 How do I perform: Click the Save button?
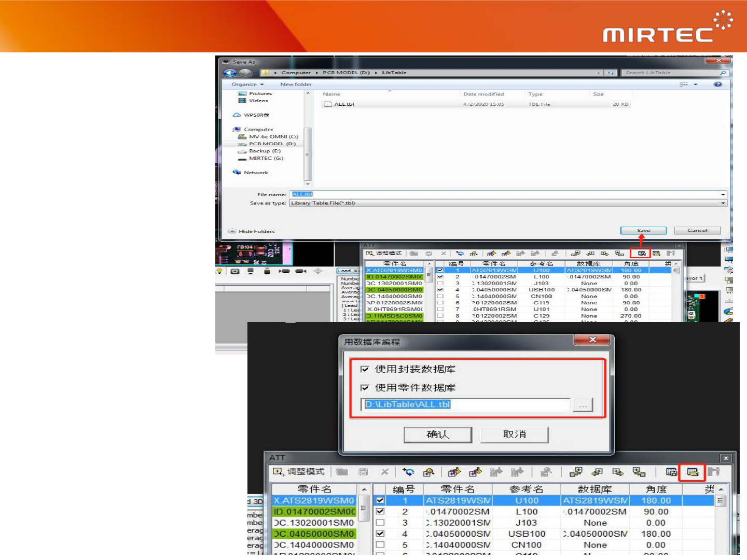(643, 230)
